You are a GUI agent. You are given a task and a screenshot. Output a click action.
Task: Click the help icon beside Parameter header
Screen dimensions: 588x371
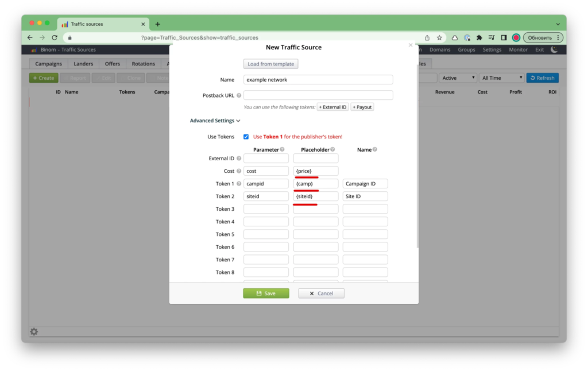pyautogui.click(x=282, y=150)
